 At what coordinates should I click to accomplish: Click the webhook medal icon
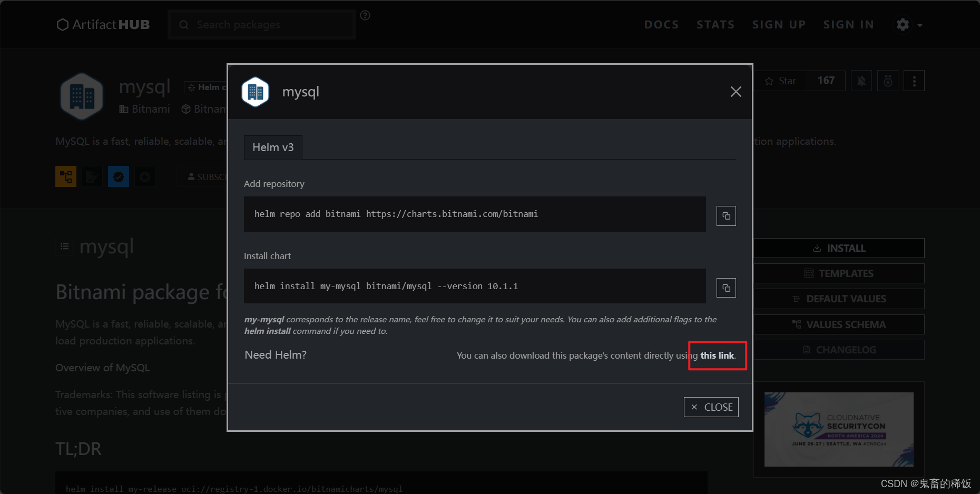888,81
